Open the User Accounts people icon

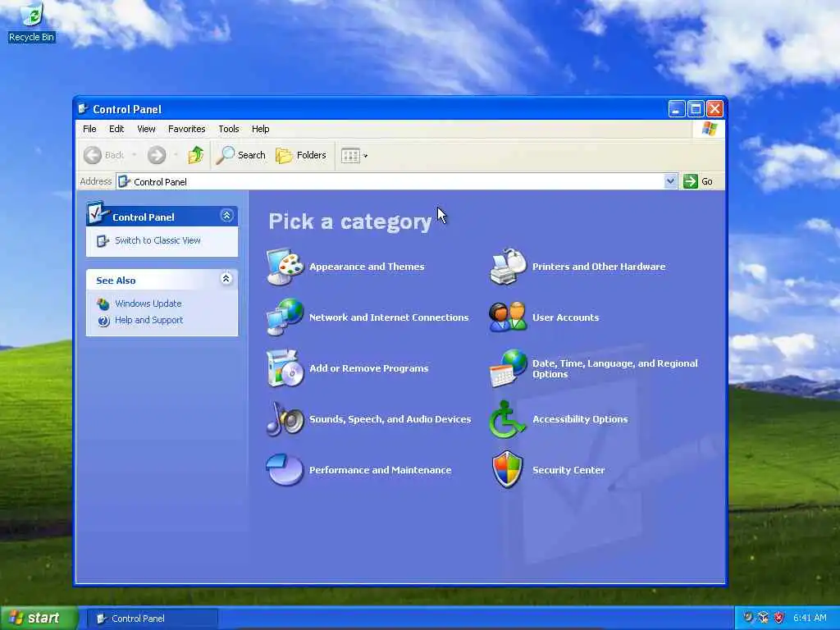click(x=508, y=317)
